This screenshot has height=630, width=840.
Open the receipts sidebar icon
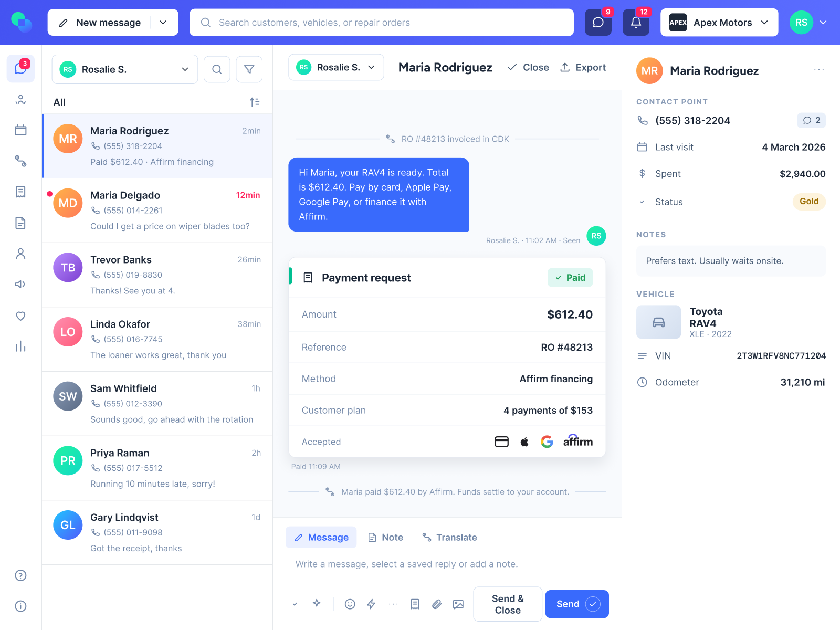click(x=20, y=192)
